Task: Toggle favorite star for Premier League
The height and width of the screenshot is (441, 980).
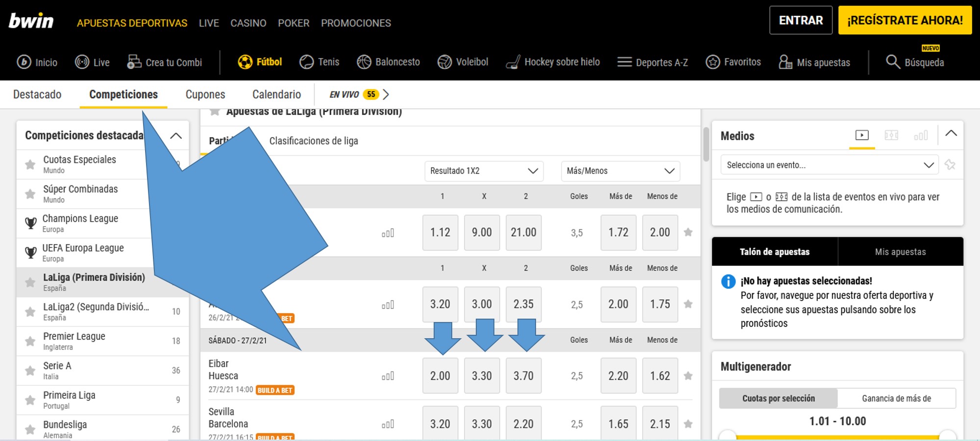Action: [x=30, y=341]
